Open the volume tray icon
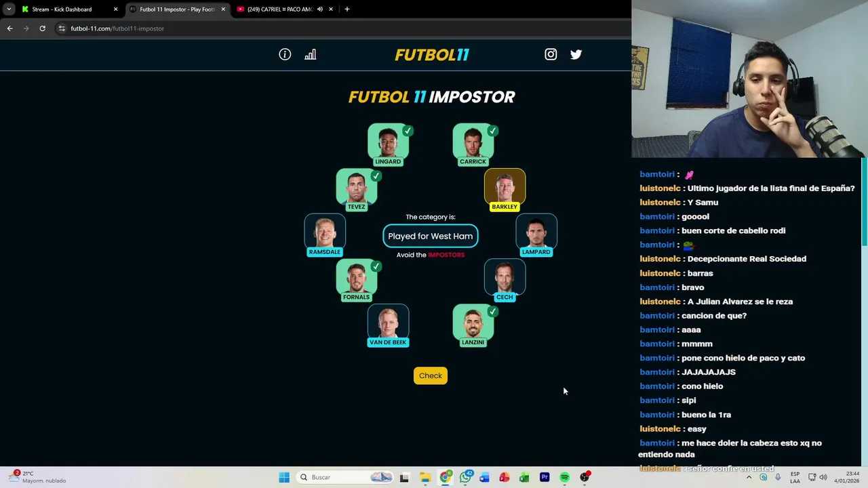Screen dimensions: 868x488 pos(823,477)
